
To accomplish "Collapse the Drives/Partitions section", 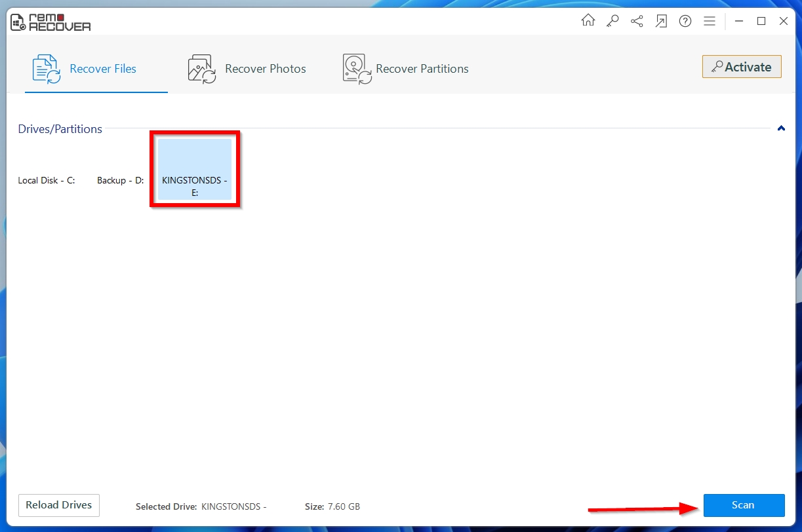I will coord(781,128).
